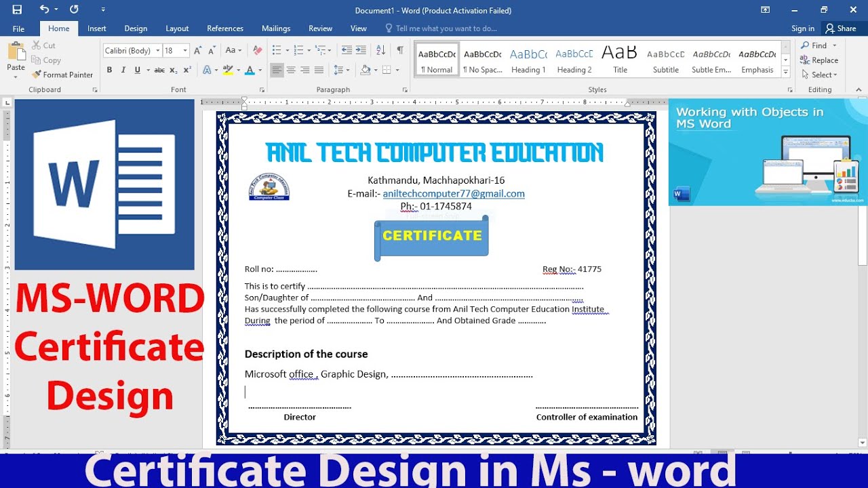The width and height of the screenshot is (868, 488).
Task: Customize Quick Access Toolbar dropdown
Action: pyautogui.click(x=103, y=9)
